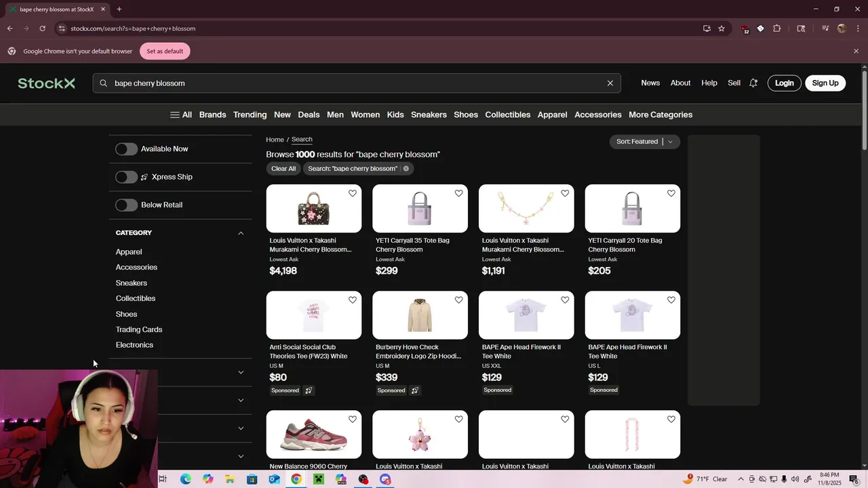Open Outlook from taskbar
The width and height of the screenshot is (868, 488).
point(274,479)
